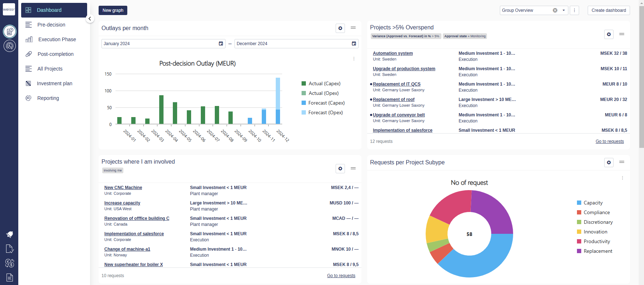Click the January 2024 start date field
Image resolution: width=644 pixels, height=285 pixels.
(x=164, y=44)
